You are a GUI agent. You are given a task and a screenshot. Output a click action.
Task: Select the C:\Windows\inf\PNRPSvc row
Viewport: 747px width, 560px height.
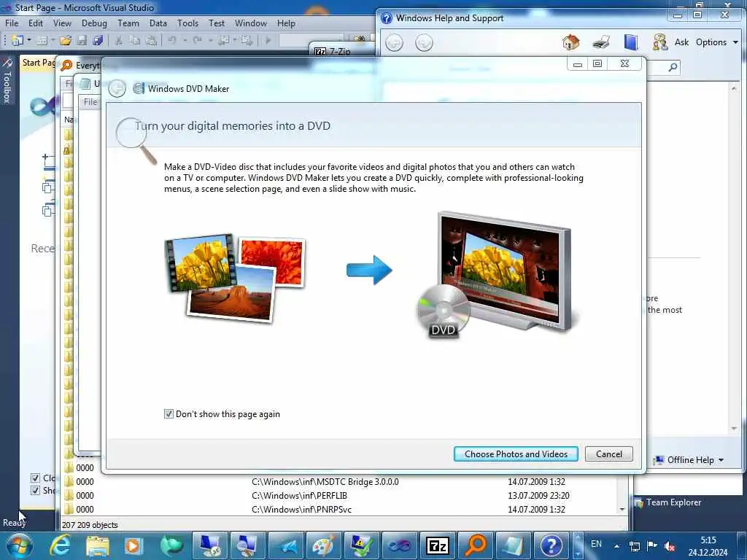point(340,509)
